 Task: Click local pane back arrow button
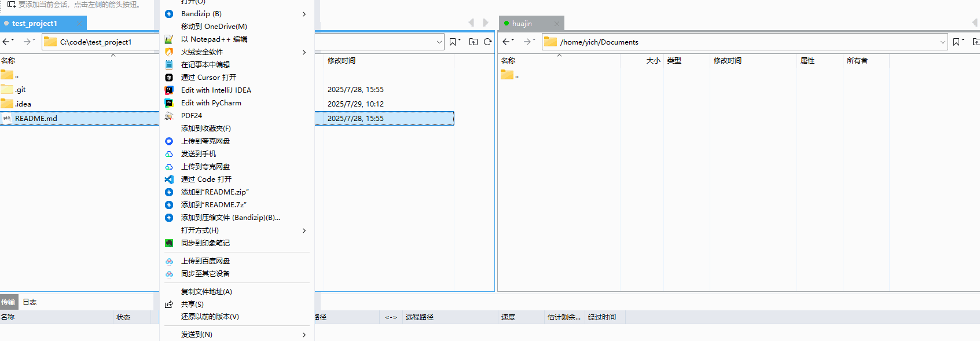pos(7,42)
